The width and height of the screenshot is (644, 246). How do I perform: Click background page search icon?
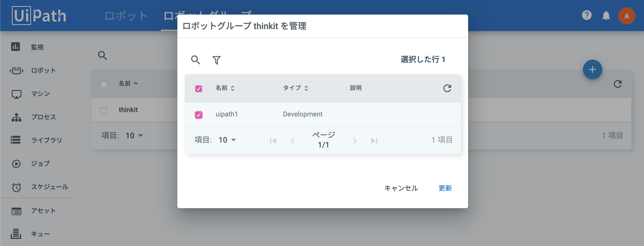102,56
